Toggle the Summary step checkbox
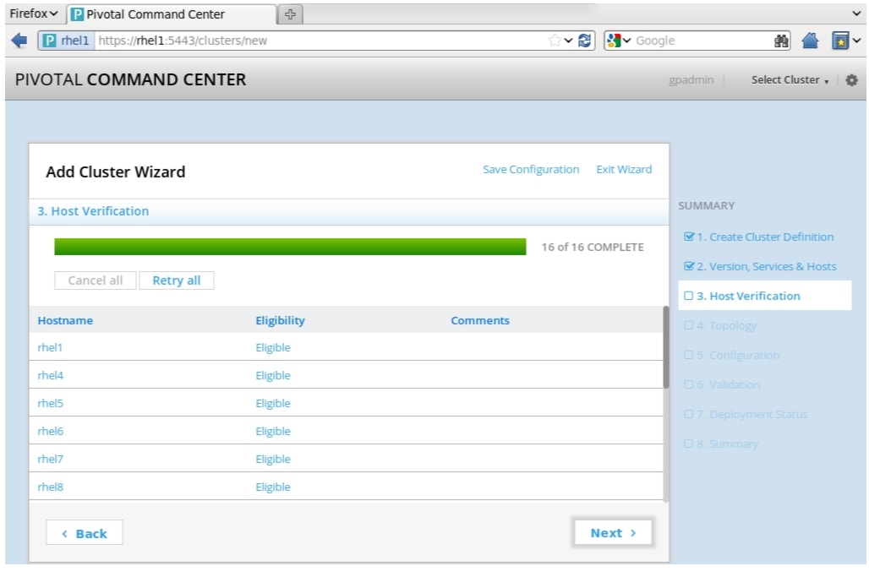 [x=688, y=444]
